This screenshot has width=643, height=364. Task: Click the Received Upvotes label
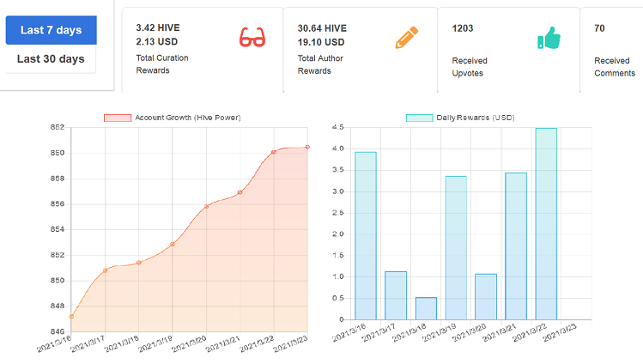pyautogui.click(x=470, y=67)
